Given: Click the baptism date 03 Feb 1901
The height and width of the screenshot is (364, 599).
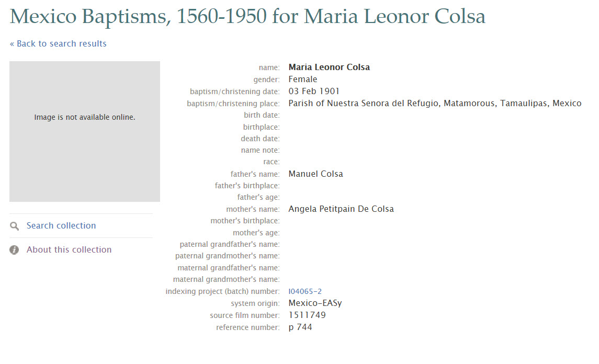Looking at the screenshot, I should coord(314,92).
